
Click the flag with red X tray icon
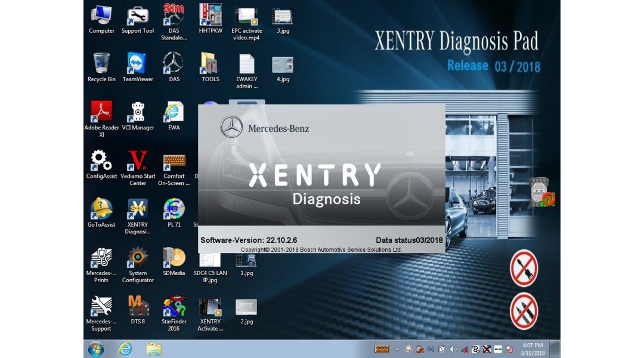(x=509, y=350)
